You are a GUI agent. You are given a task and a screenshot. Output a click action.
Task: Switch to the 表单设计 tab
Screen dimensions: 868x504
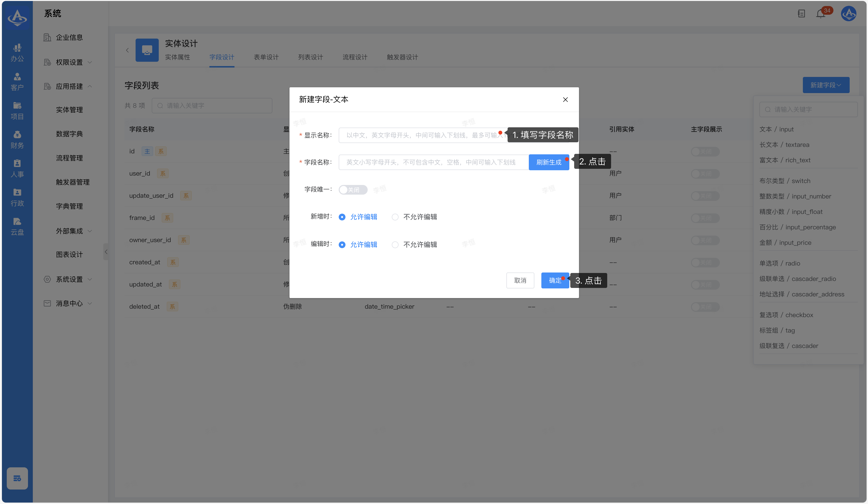click(x=266, y=57)
